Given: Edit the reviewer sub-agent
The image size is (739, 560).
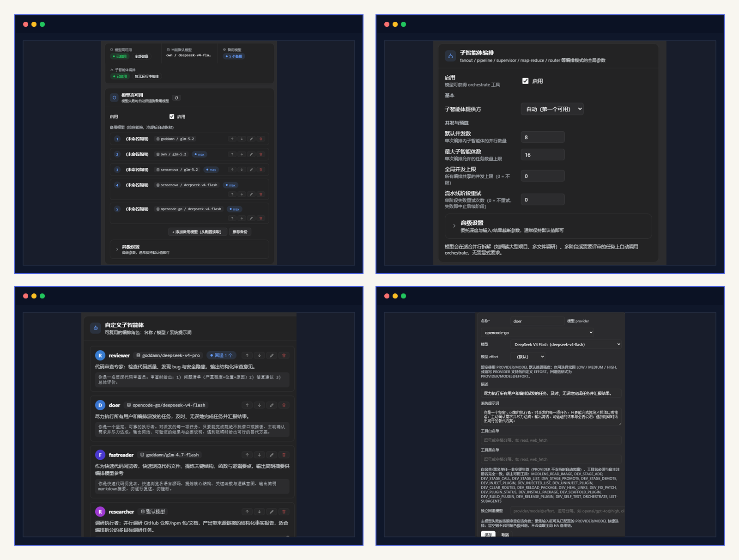Looking at the screenshot, I should [272, 355].
